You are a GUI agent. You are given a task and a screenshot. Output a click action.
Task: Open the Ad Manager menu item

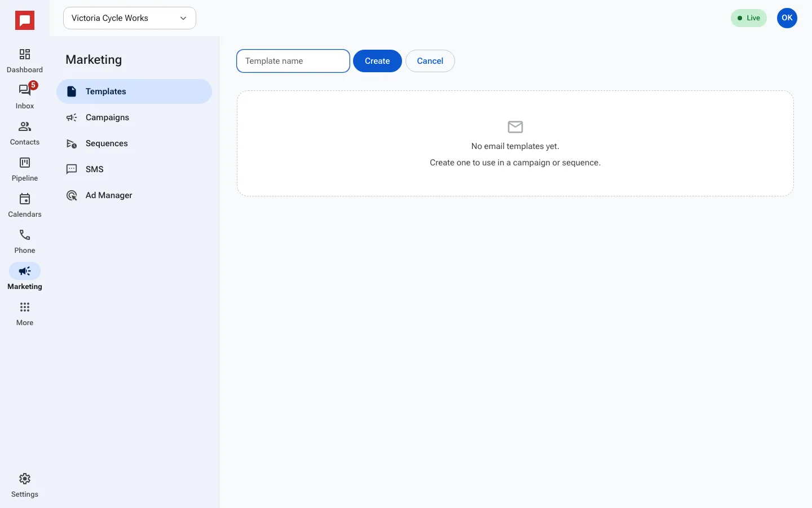pos(134,195)
